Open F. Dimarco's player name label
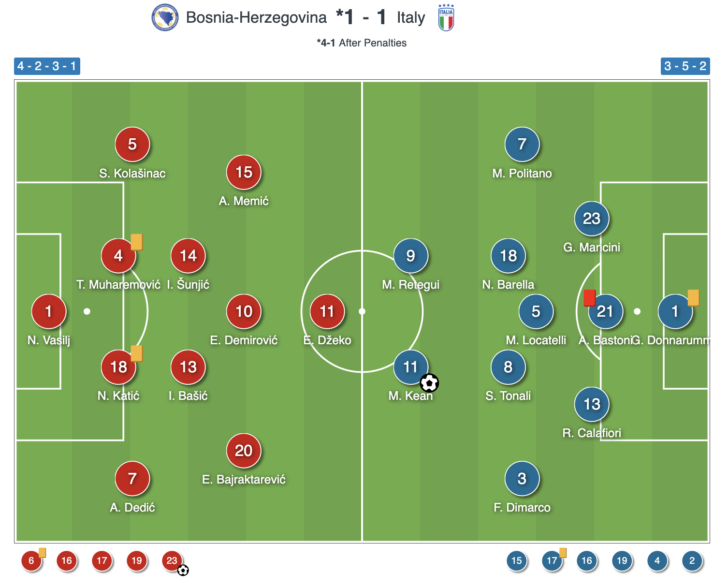The width and height of the screenshot is (728, 587). click(522, 508)
